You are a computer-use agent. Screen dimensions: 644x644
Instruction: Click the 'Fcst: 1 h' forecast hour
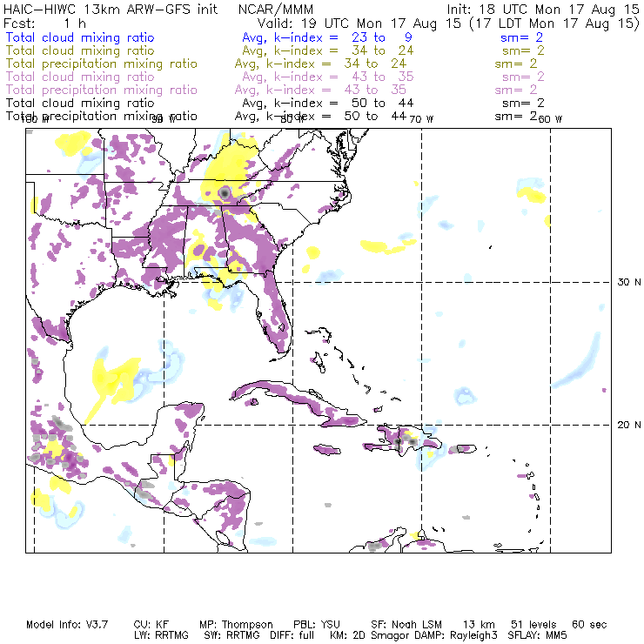[44, 23]
